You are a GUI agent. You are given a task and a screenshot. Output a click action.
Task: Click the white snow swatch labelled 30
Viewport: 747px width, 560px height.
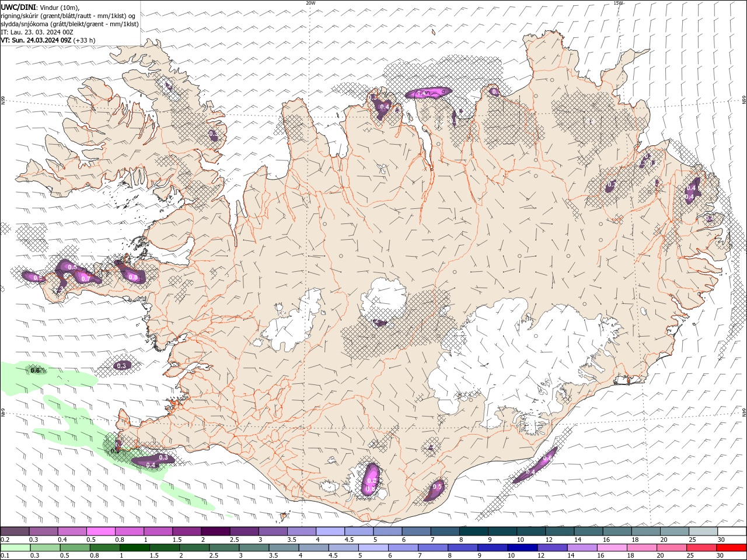[732, 531]
